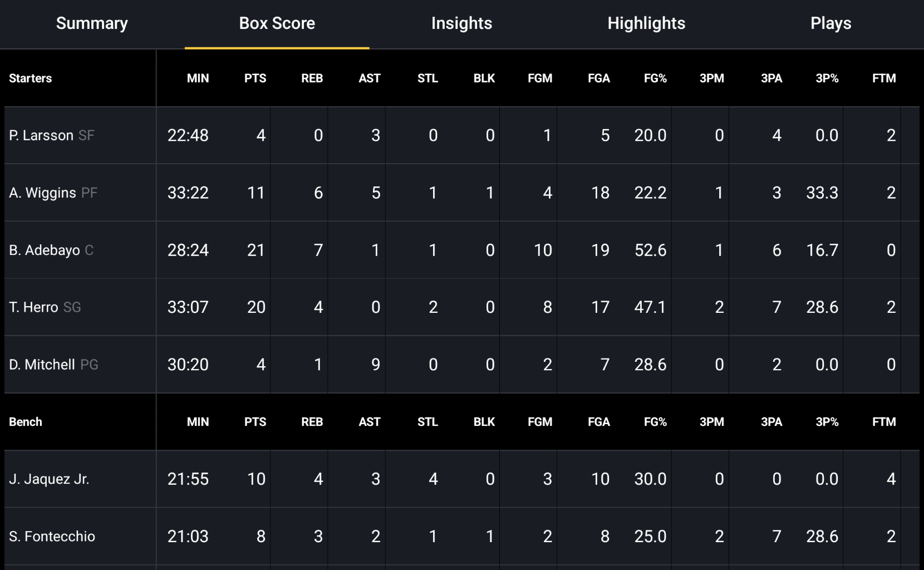
Task: Click the Starters section label
Action: click(x=31, y=78)
